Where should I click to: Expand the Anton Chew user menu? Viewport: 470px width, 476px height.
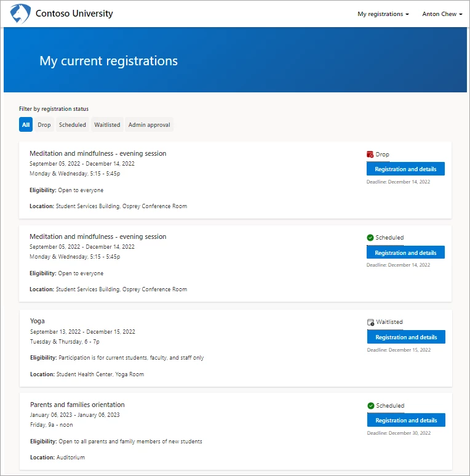(x=442, y=14)
